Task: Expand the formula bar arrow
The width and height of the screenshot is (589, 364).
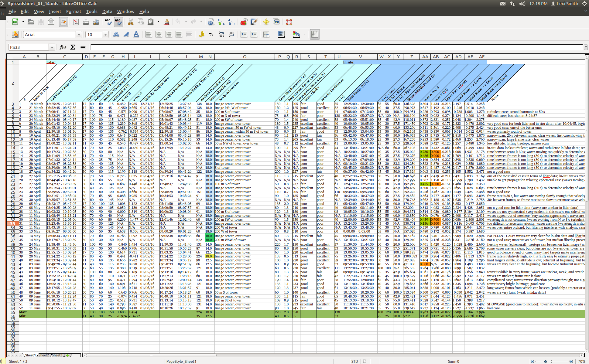Action: click(586, 47)
